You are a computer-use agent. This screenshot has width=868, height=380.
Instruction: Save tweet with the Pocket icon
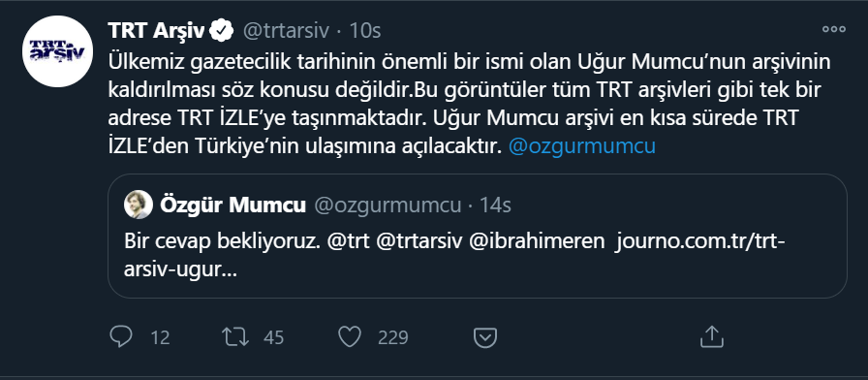485,337
